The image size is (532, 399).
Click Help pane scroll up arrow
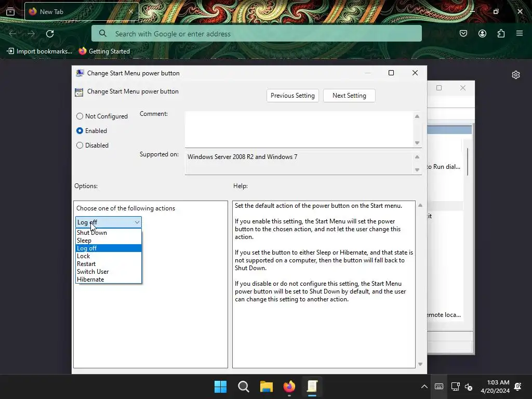[420, 205]
